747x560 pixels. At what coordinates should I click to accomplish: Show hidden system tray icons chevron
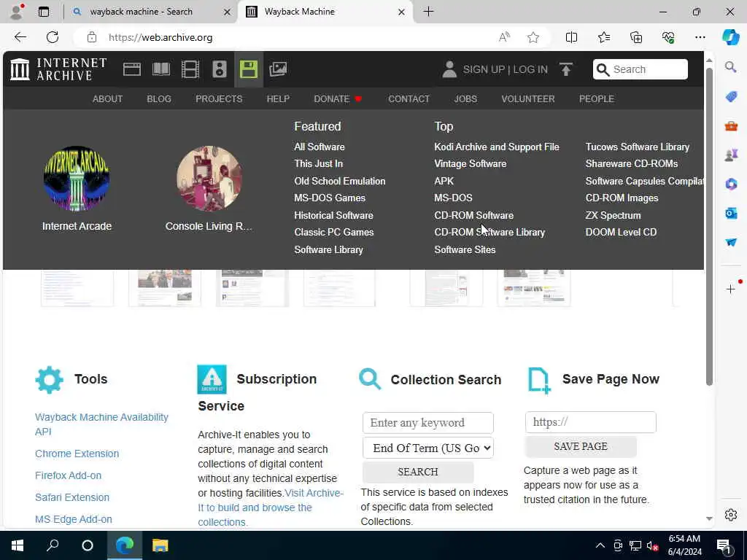coord(600,545)
